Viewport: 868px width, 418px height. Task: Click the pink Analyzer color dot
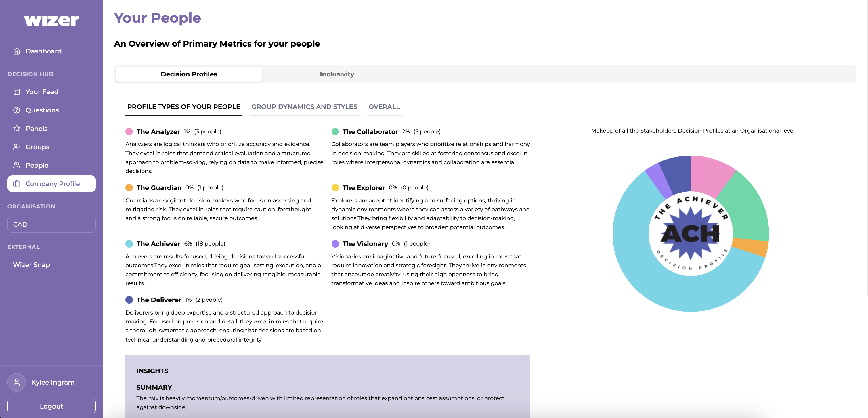tap(129, 132)
